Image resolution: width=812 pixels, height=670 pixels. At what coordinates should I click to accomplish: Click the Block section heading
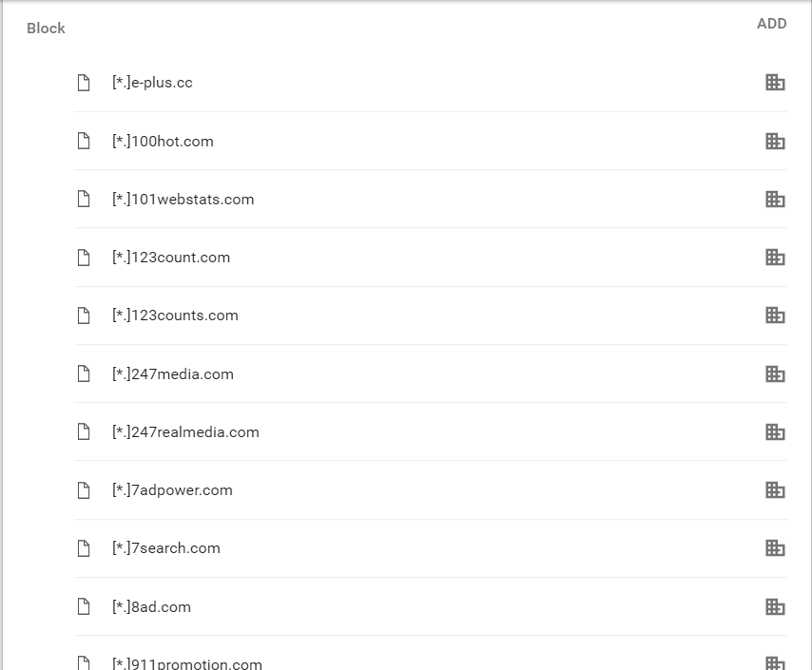point(46,29)
